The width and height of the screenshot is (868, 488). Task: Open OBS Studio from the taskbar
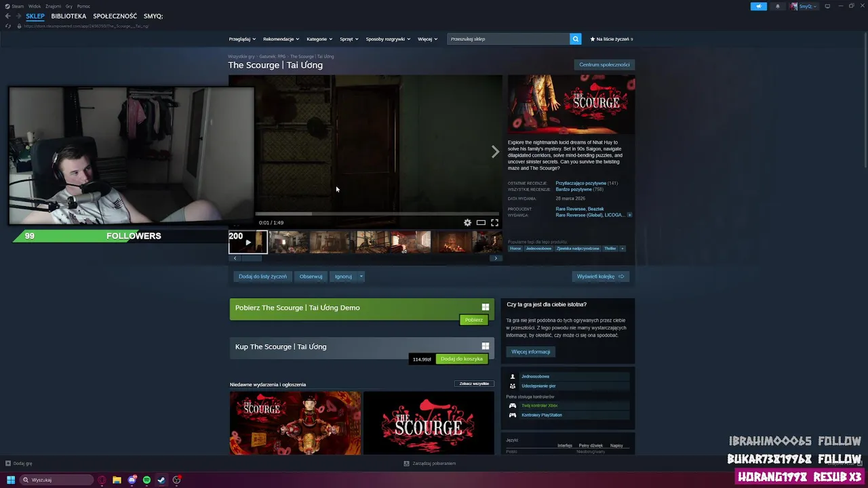click(176, 480)
